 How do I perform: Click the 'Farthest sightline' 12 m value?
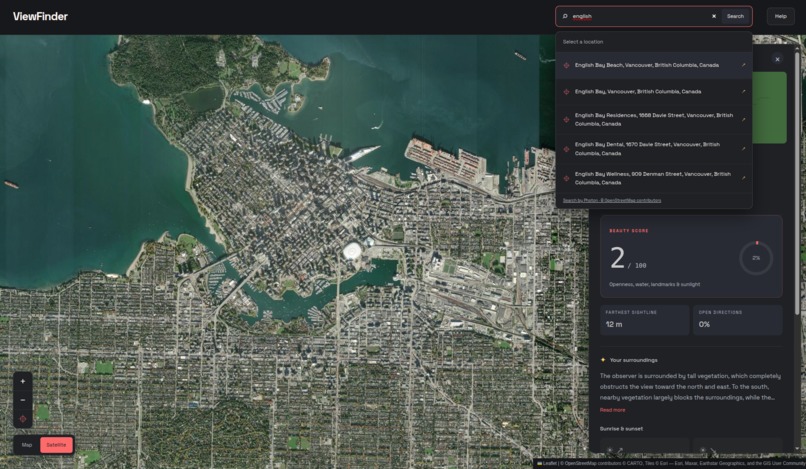[x=614, y=324]
